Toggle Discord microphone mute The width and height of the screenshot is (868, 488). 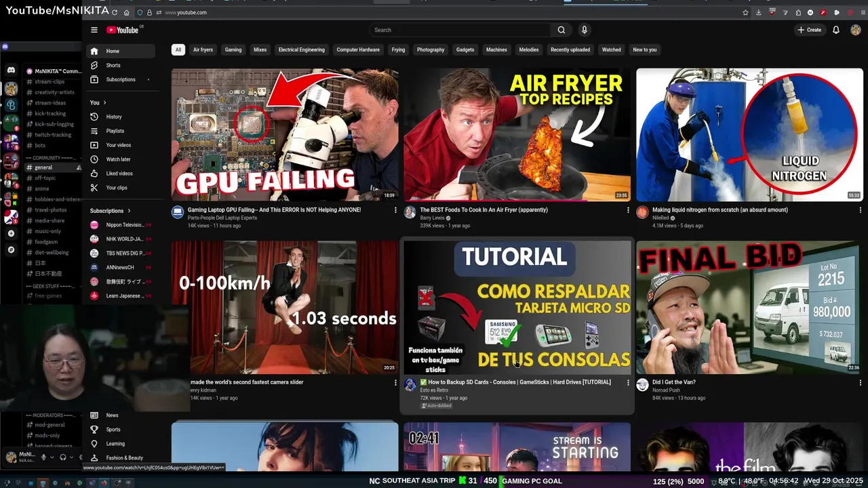[43, 457]
